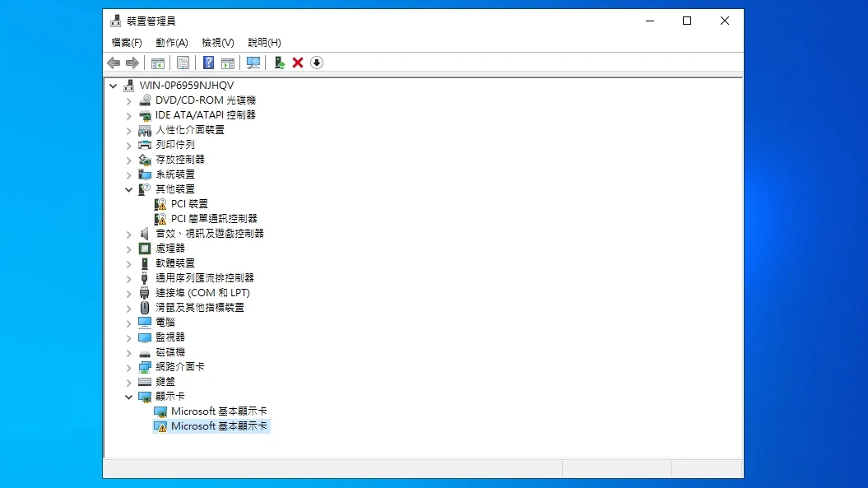Click the IDE ATA/ATAPI controller icon
Screen dimensions: 868x488
point(145,115)
